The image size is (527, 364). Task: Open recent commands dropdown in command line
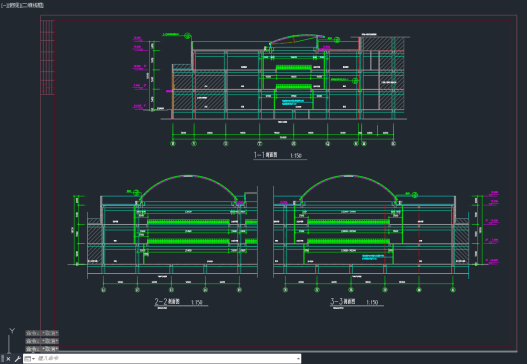click(30, 359)
